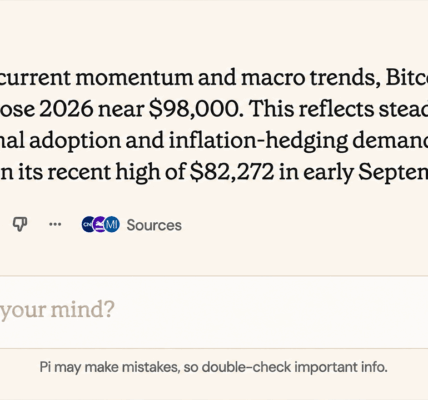Click "inflation-hedging" in the response text
428x400 pixels.
[x=258, y=141]
